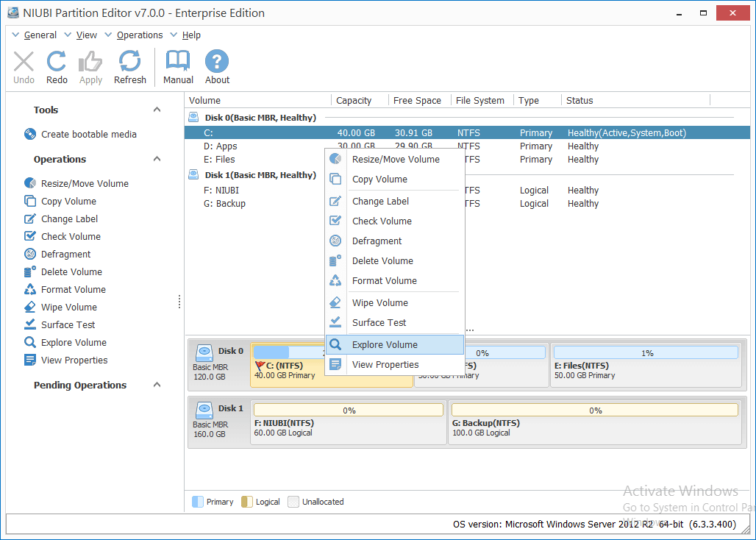The height and width of the screenshot is (540, 756).
Task: Click the Undo toolbar icon
Action: [x=24, y=62]
